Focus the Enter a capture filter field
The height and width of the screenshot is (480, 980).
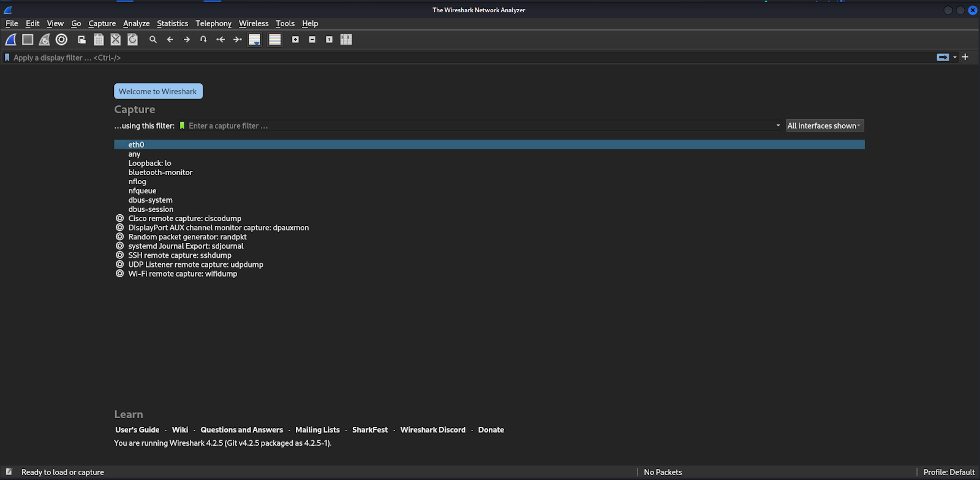pos(479,126)
